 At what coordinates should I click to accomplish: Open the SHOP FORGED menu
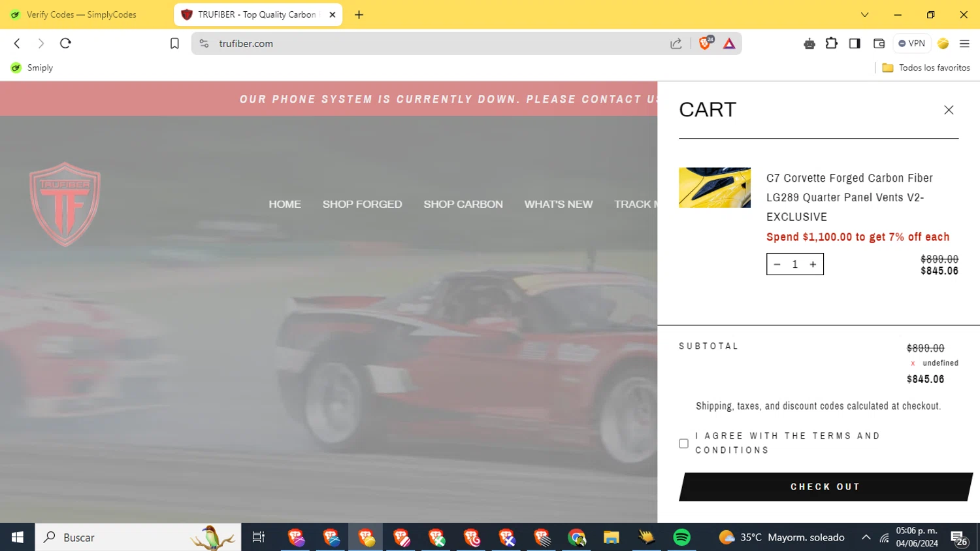[x=362, y=204]
